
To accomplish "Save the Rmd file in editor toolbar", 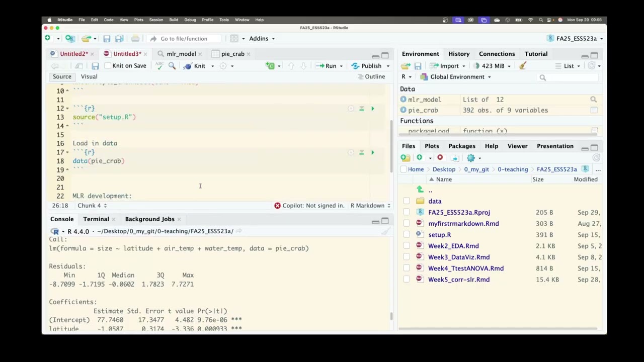I will tap(95, 66).
